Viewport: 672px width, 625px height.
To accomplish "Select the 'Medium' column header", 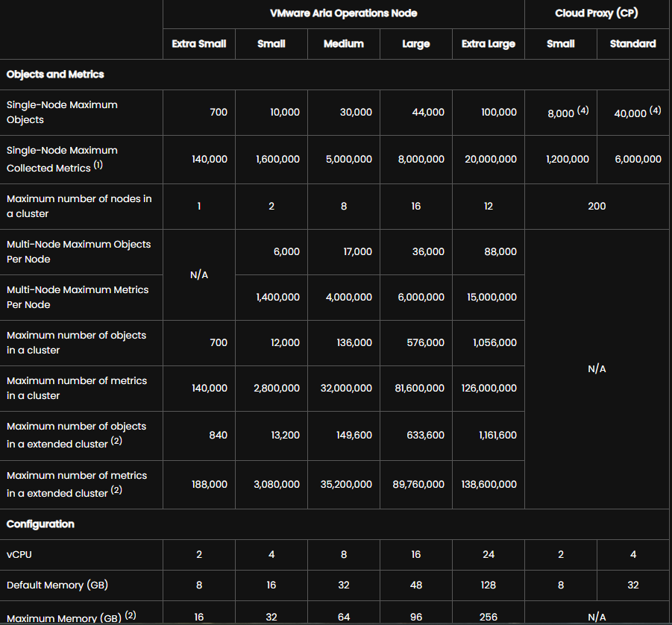I will pyautogui.click(x=344, y=44).
